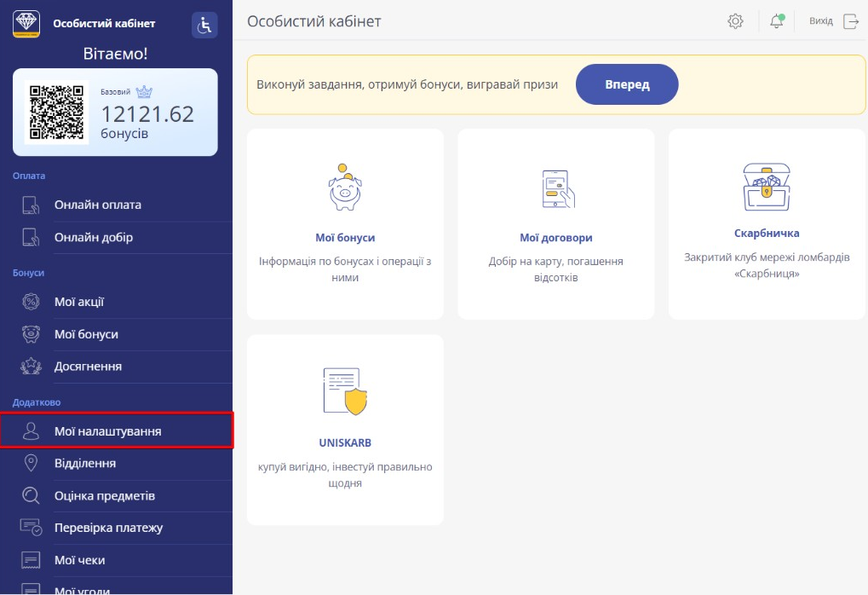Viewport: 868px width, 595px height.
Task: Click the piggy bank illustration on Мої бонуси card
Action: point(345,188)
